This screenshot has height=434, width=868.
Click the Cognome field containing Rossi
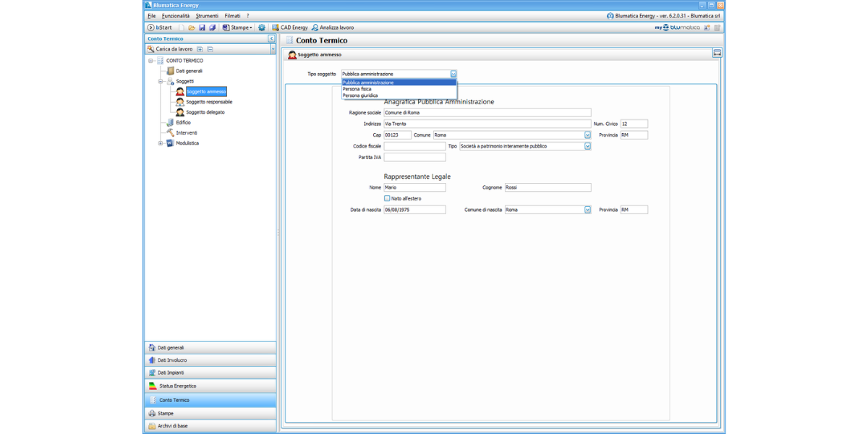(x=548, y=187)
